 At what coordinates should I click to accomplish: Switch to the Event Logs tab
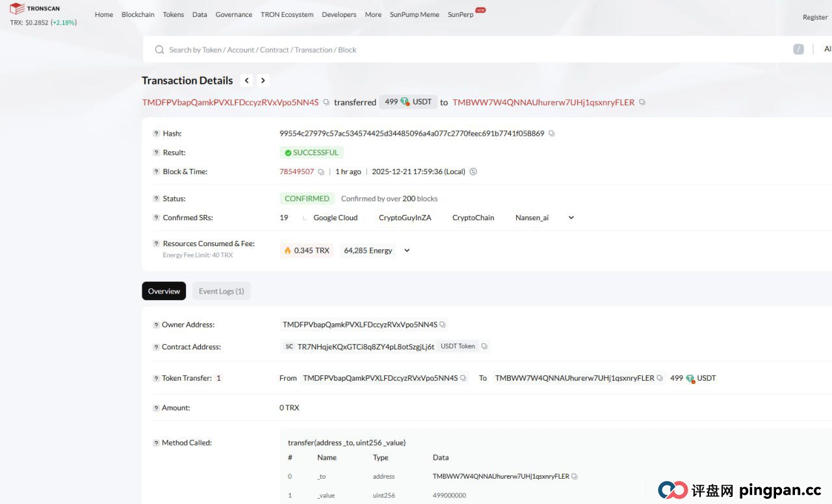[x=221, y=291]
